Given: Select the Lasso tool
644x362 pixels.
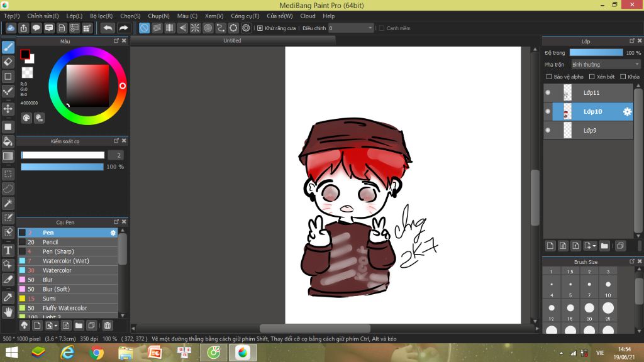Looking at the screenshot, I should point(8,189).
